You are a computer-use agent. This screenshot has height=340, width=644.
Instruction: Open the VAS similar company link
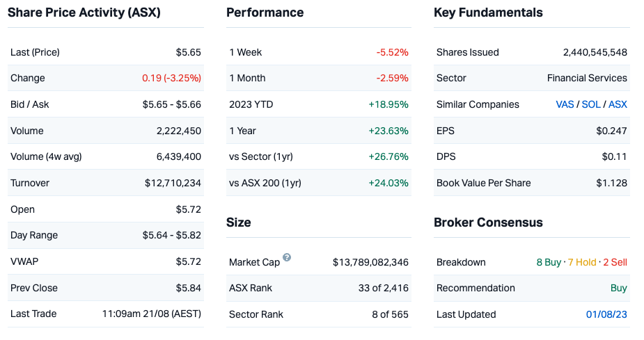point(565,104)
